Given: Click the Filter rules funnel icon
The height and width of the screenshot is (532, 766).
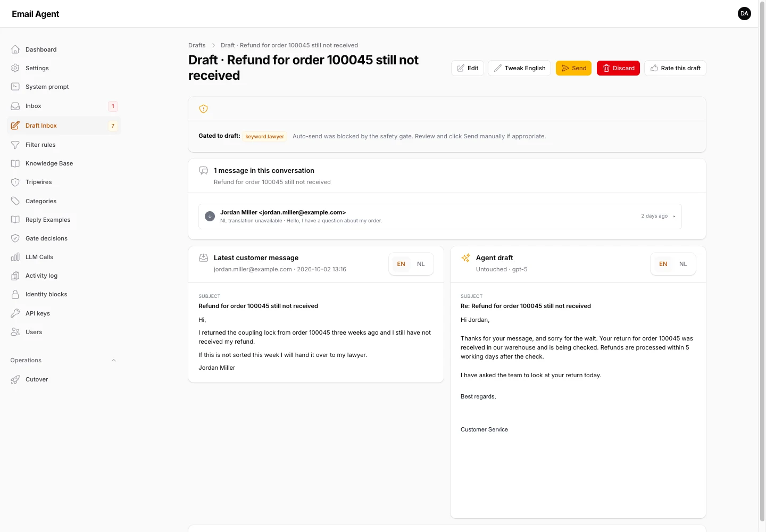Looking at the screenshot, I should click(15, 145).
